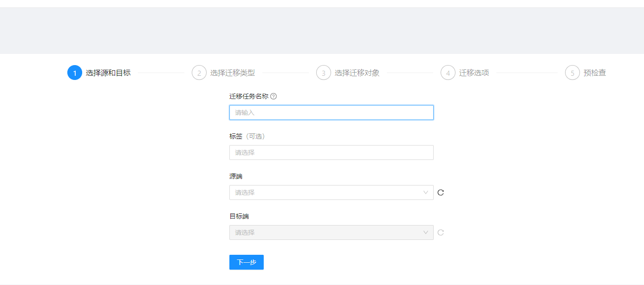Click the 选择迁移类型 step label

tap(233, 73)
